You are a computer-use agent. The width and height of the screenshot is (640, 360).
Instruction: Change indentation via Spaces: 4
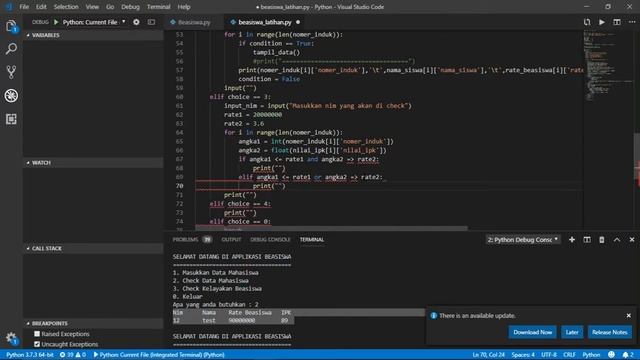[523, 355]
